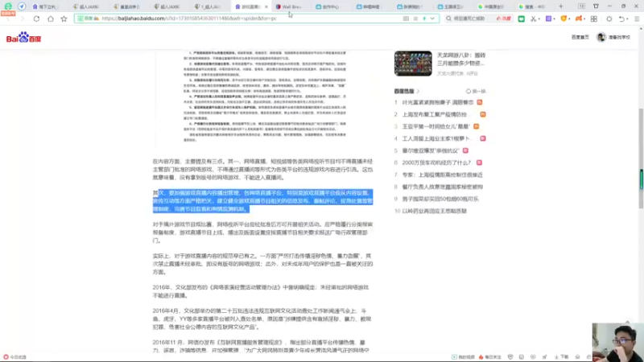Go forward with the forward arrow
Viewport: 644px width, 362px height.
tap(23, 19)
